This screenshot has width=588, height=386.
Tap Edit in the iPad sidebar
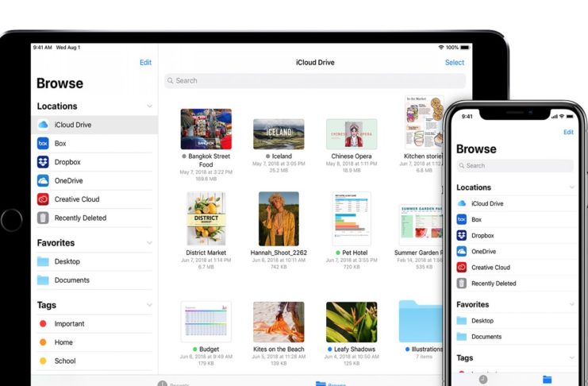(x=145, y=62)
